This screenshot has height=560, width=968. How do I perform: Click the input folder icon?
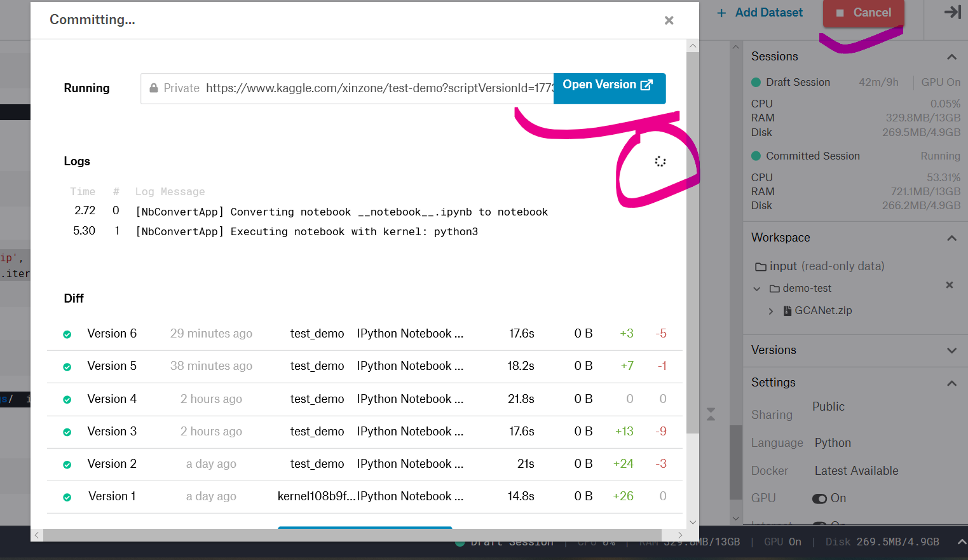coord(760,267)
